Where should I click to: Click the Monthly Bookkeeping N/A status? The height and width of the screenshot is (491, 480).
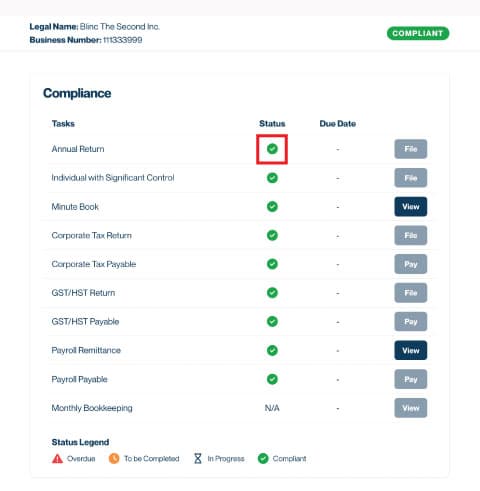(272, 408)
